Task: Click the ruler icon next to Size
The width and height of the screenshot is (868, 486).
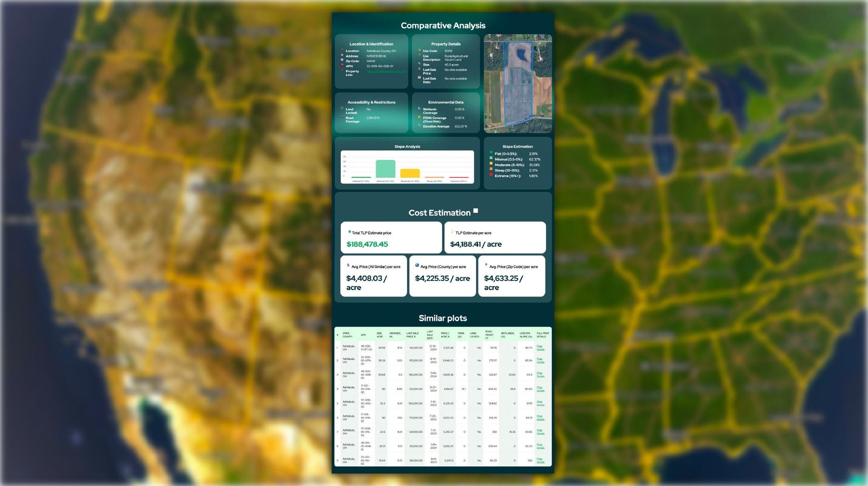Action: (x=419, y=64)
